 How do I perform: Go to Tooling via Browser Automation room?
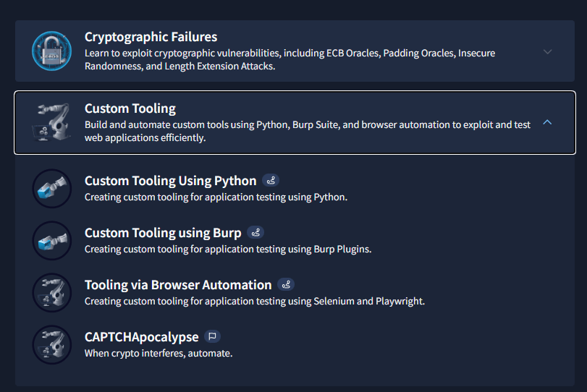[178, 285]
